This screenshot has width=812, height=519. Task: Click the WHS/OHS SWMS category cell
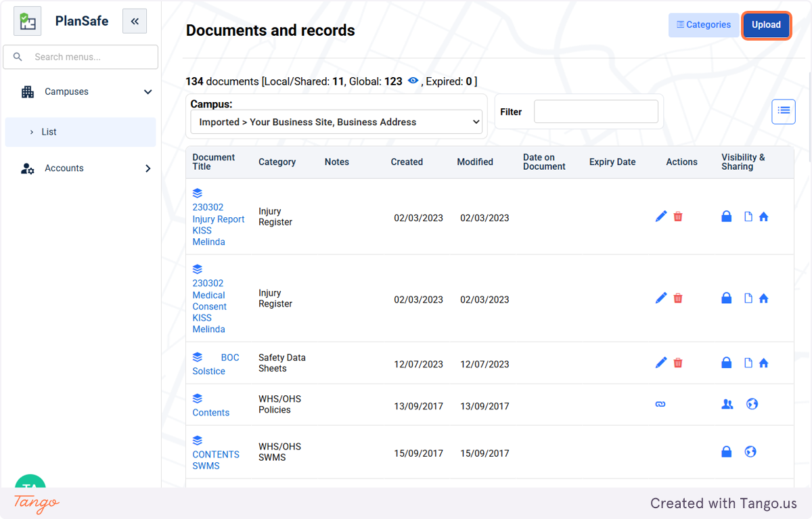(x=280, y=452)
